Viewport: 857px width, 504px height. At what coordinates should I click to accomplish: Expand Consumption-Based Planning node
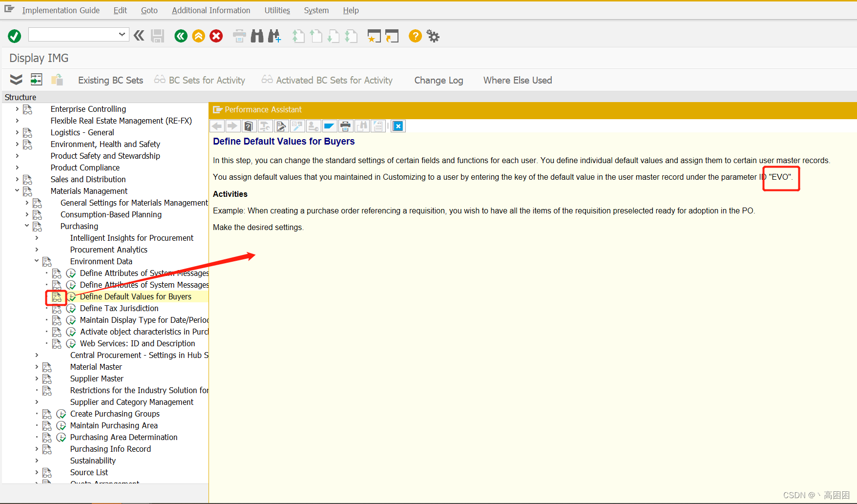click(27, 214)
